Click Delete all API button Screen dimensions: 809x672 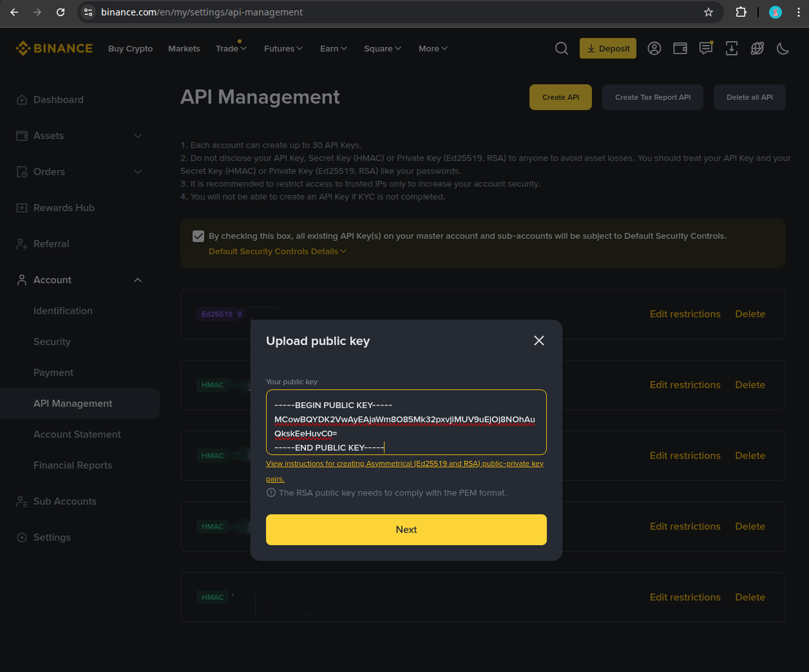750,97
